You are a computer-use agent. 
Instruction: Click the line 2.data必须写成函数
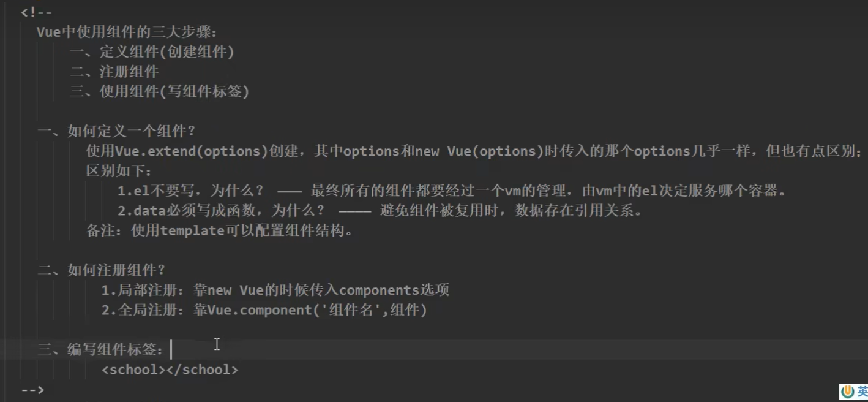point(381,211)
